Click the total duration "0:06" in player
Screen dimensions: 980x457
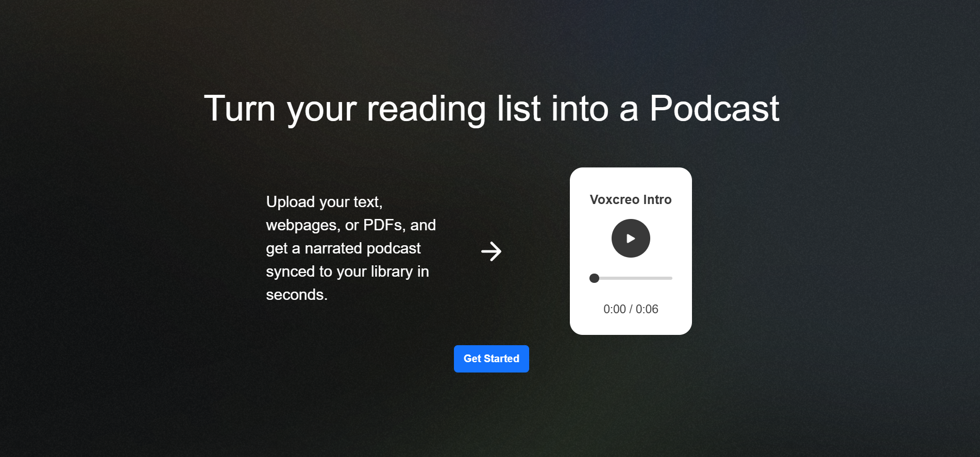[647, 309]
